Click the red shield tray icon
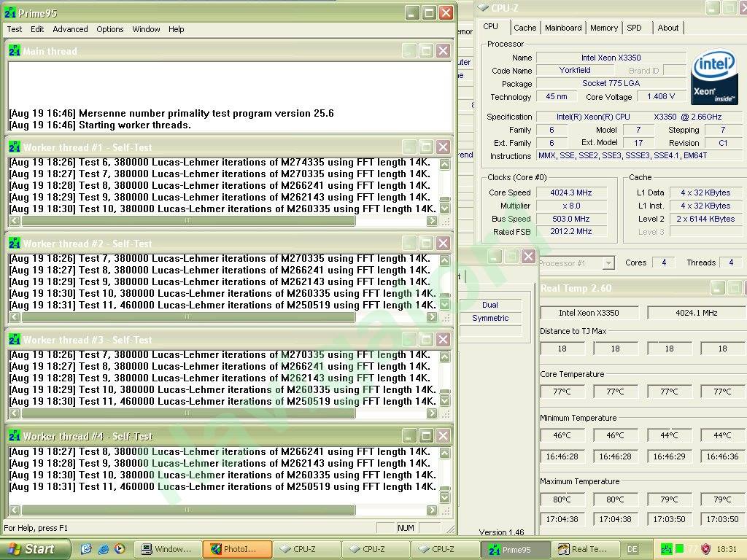747x560 pixels. [706, 549]
